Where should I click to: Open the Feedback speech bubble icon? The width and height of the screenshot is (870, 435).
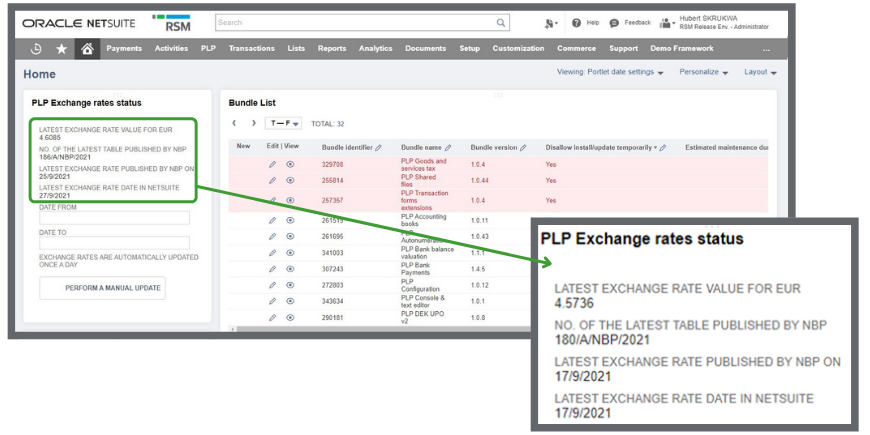pyautogui.click(x=614, y=23)
